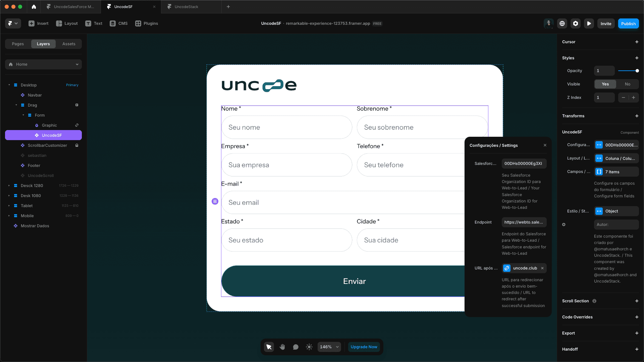Collapse the Desktop layer
Viewport: 644px width, 362px height.
coord(9,85)
